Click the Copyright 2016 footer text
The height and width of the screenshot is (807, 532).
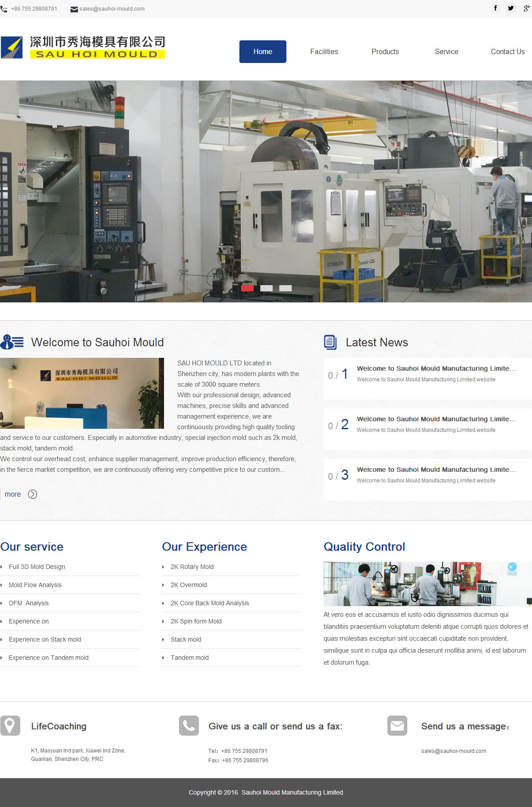tap(266, 792)
